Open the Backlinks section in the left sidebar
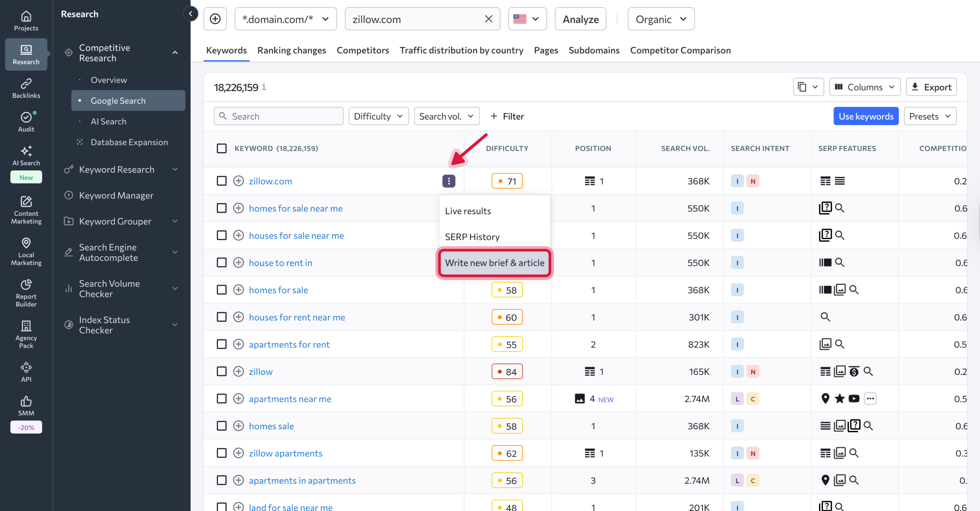Image resolution: width=980 pixels, height=511 pixels. 26,87
